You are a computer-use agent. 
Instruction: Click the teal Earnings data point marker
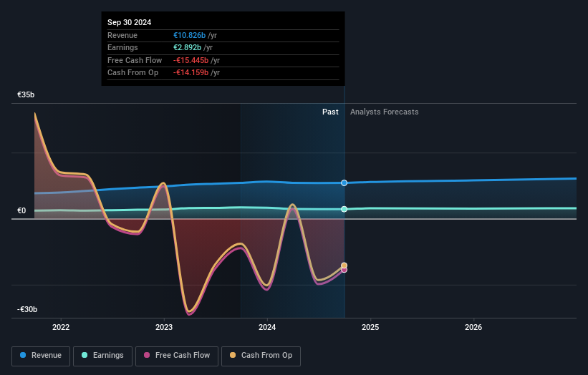pyautogui.click(x=344, y=209)
